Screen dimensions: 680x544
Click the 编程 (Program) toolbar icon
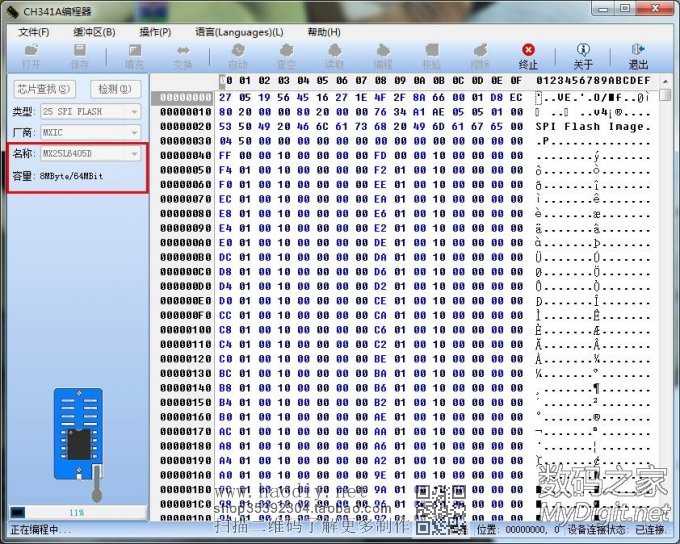[x=383, y=55]
